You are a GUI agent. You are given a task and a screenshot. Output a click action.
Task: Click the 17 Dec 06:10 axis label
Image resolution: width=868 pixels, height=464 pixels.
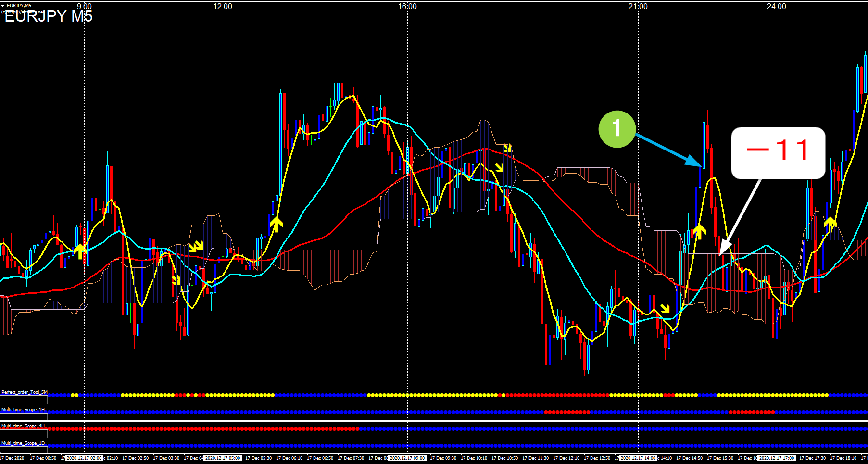coord(289,458)
